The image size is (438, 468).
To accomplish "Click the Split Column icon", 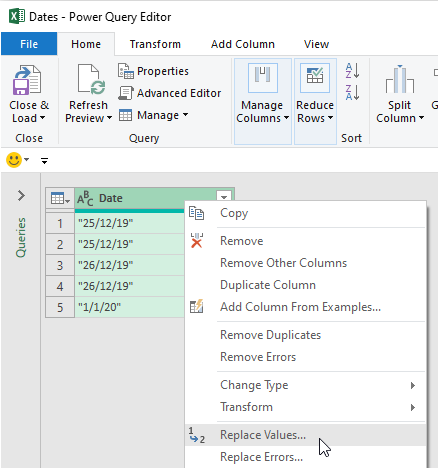I will 400,79.
